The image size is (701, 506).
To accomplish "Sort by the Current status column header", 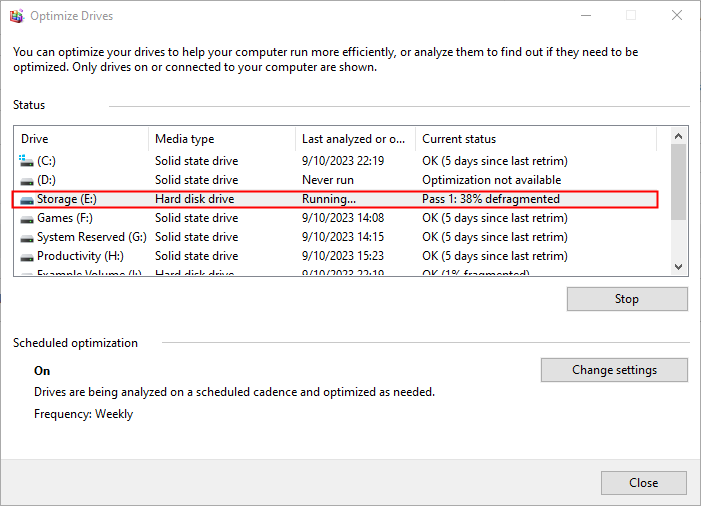I will pos(535,139).
